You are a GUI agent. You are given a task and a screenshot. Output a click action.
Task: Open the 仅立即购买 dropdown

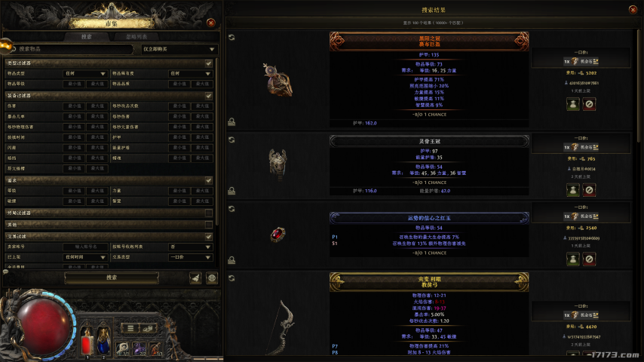coord(179,49)
